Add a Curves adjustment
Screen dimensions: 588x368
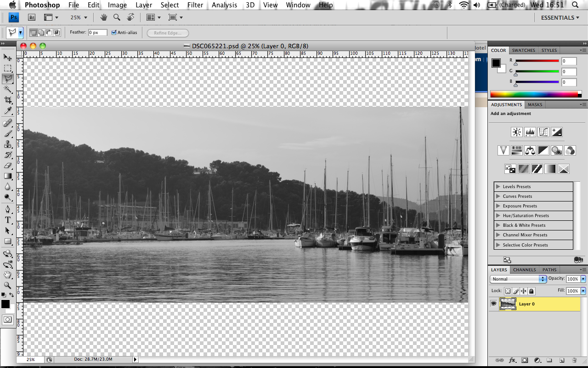[543, 132]
